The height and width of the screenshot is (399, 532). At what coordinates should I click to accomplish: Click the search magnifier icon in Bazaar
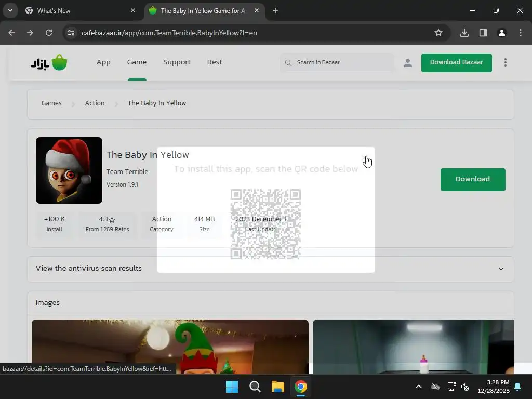pos(288,63)
